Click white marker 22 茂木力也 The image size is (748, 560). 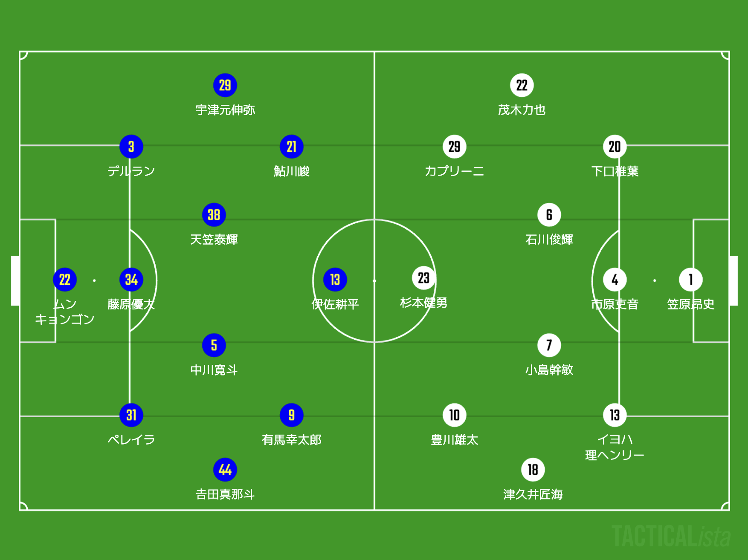click(x=522, y=85)
